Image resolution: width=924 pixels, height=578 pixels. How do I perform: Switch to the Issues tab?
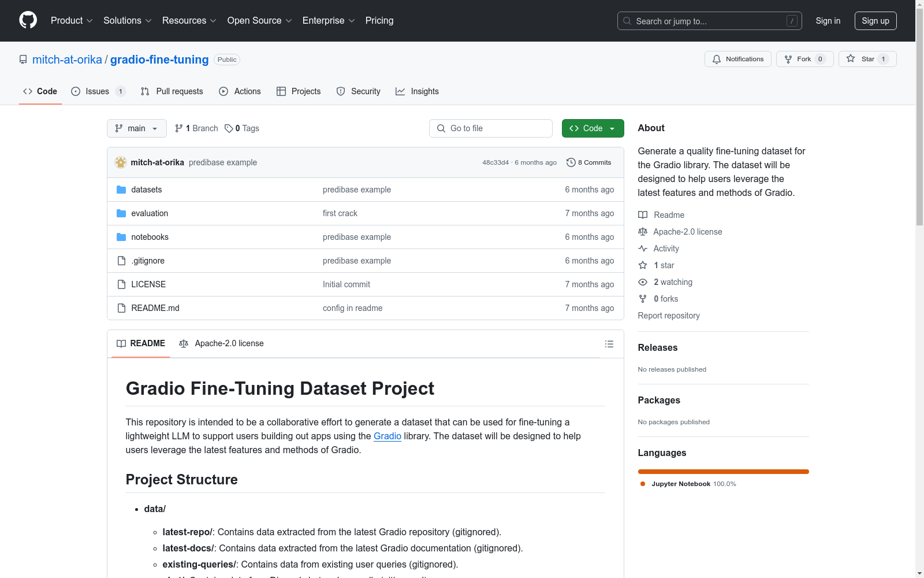click(x=98, y=91)
